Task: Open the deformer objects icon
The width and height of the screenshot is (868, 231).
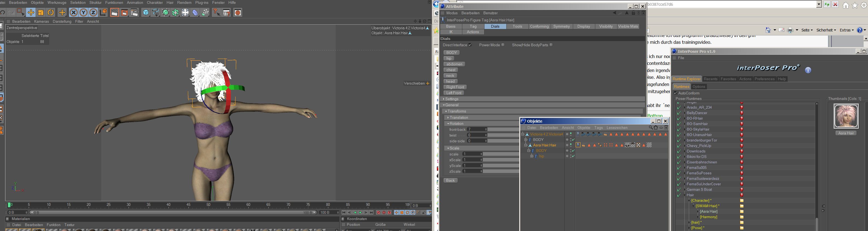Action: coord(195,13)
